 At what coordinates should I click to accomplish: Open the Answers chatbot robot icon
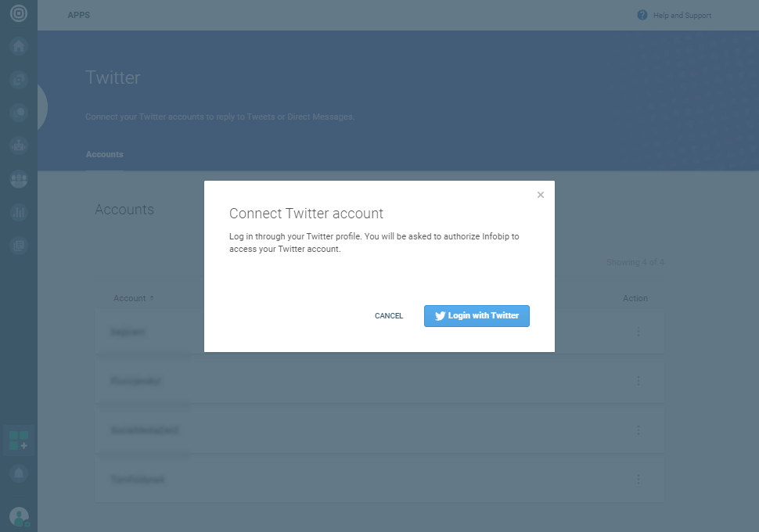(x=19, y=145)
